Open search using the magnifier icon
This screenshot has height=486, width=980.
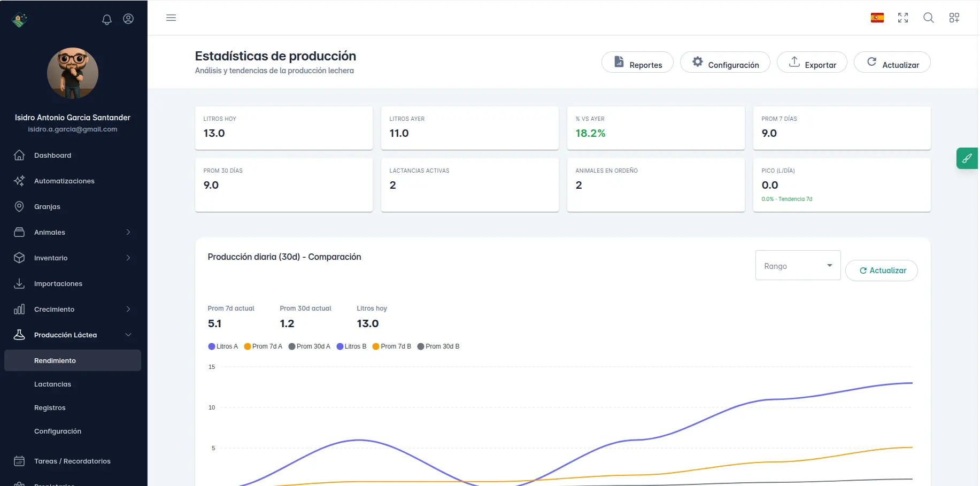click(929, 18)
